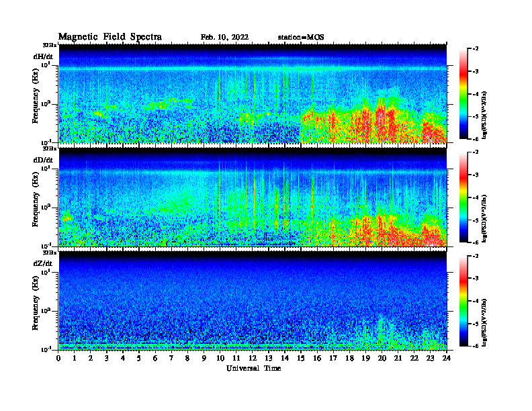The width and height of the screenshot is (532, 411).
Task: Click hour 9 on the Universal Time axis
Action: (x=204, y=358)
